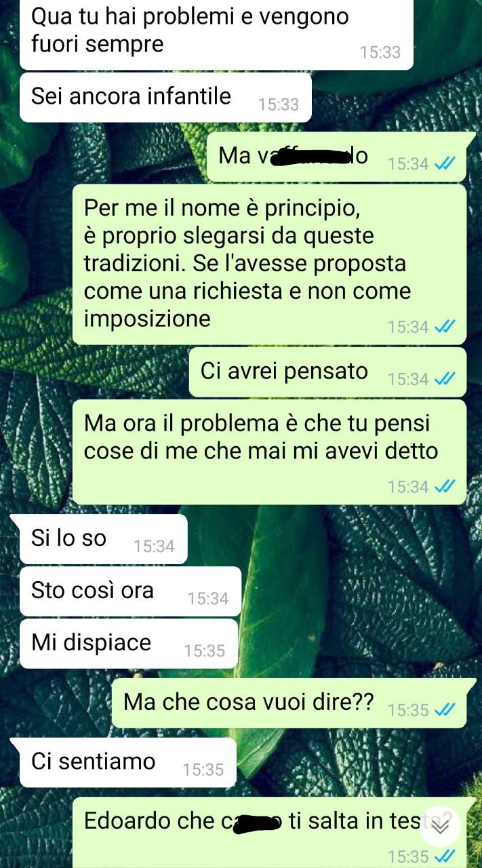482x868 pixels.
Task: Tap the 'Edoardo che c... ti salta' message
Action: 269,833
